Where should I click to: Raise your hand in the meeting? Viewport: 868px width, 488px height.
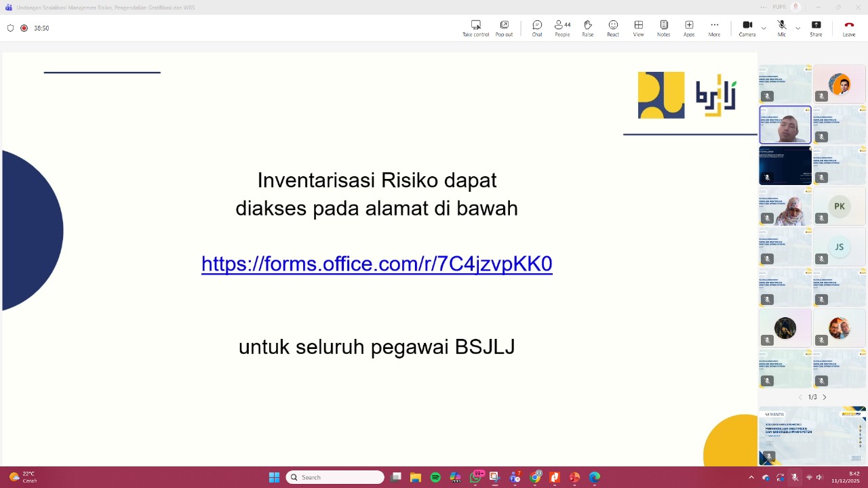tap(587, 28)
